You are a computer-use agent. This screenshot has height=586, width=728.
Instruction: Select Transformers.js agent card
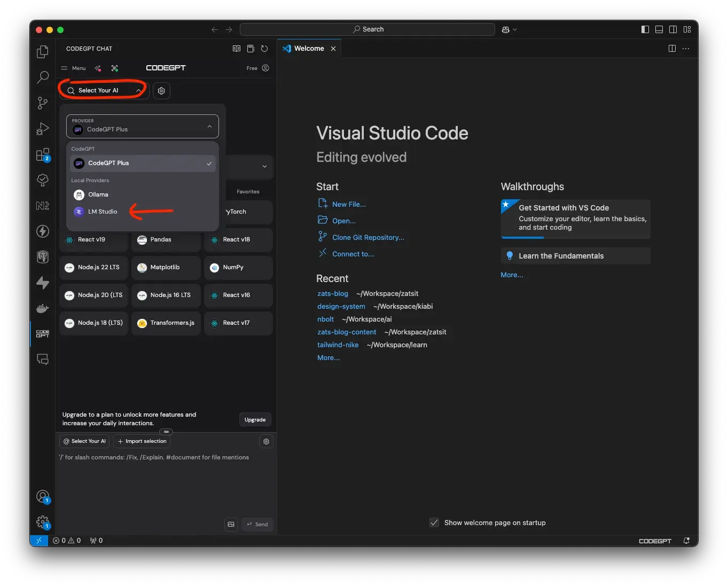pos(166,323)
